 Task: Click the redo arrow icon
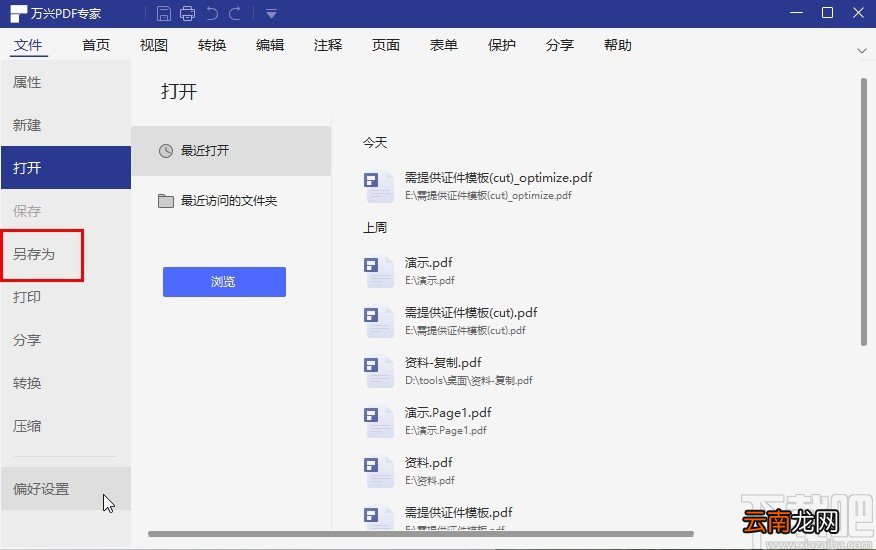[235, 13]
